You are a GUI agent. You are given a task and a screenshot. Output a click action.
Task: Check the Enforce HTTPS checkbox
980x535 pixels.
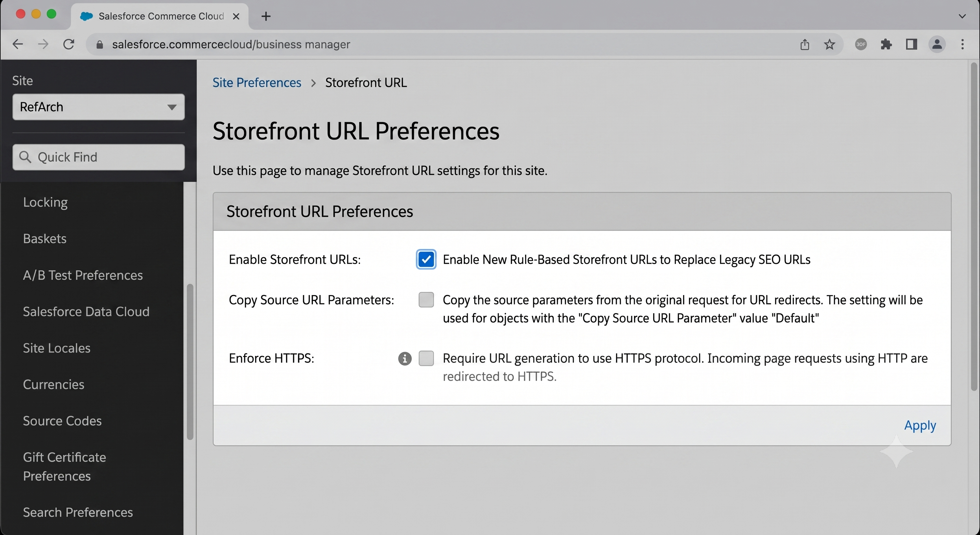(426, 358)
